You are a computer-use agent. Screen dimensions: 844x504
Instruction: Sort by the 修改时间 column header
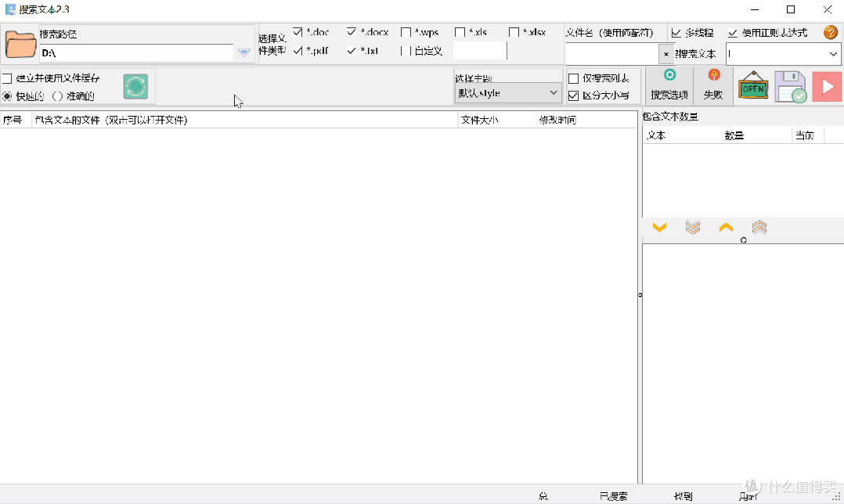pyautogui.click(x=586, y=120)
